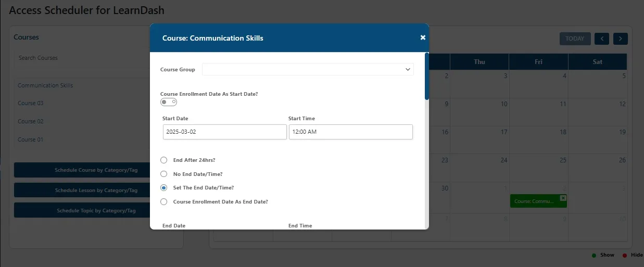Click calendar day 18

(x=563, y=132)
